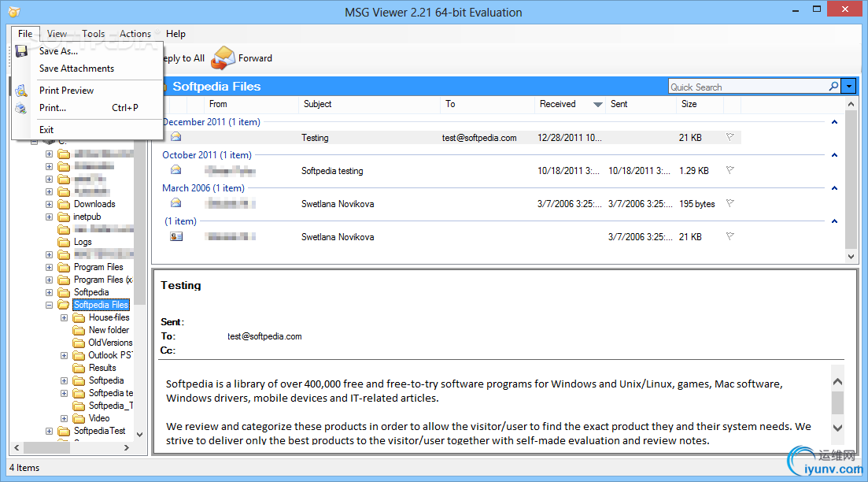Sort by the Sent column header
Viewport: 868px width, 482px height.
pyautogui.click(x=641, y=104)
